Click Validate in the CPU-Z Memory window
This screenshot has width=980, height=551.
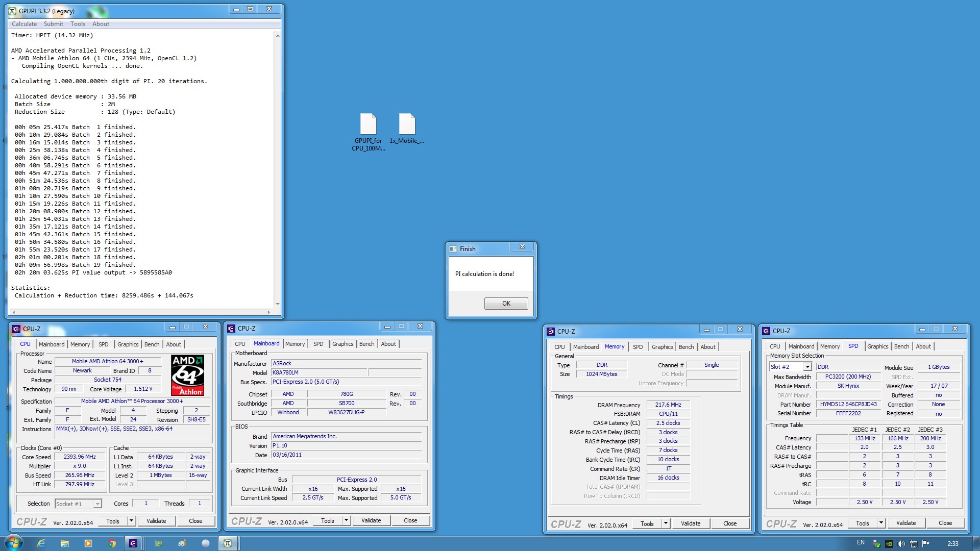click(x=691, y=523)
